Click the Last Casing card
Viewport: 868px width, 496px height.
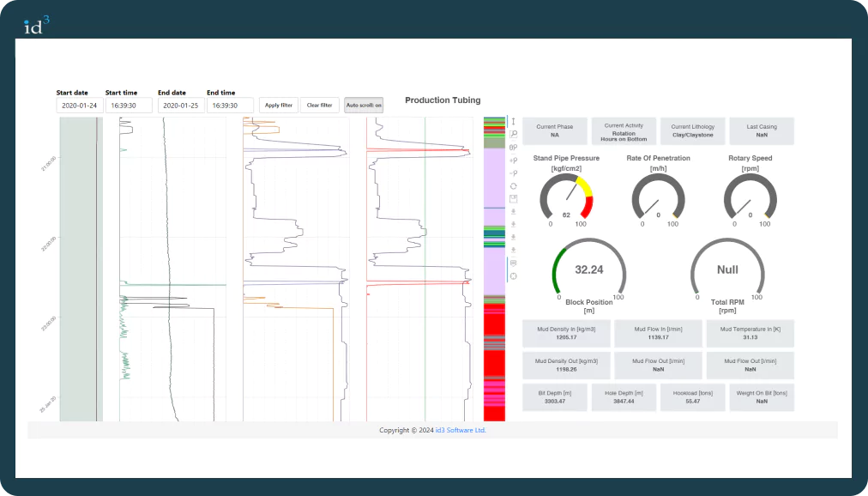[762, 130]
